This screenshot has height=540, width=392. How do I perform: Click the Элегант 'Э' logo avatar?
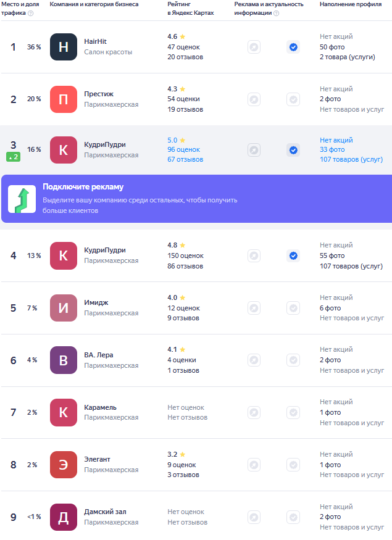(x=64, y=465)
